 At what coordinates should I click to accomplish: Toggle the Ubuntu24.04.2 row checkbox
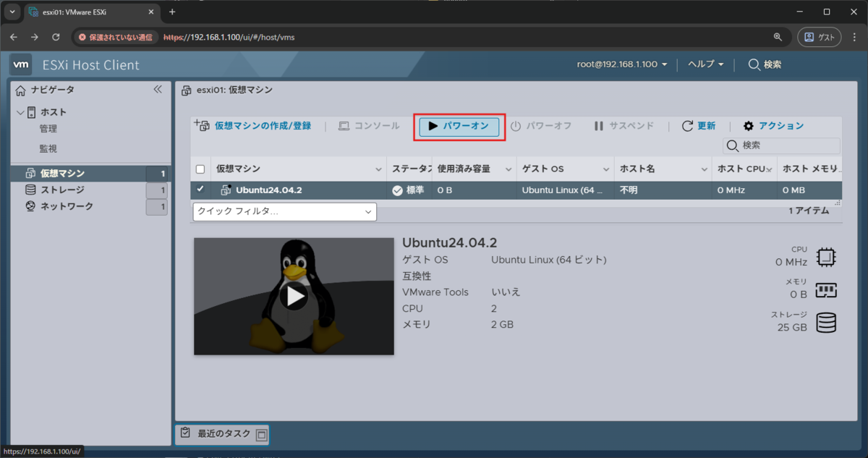coord(200,190)
